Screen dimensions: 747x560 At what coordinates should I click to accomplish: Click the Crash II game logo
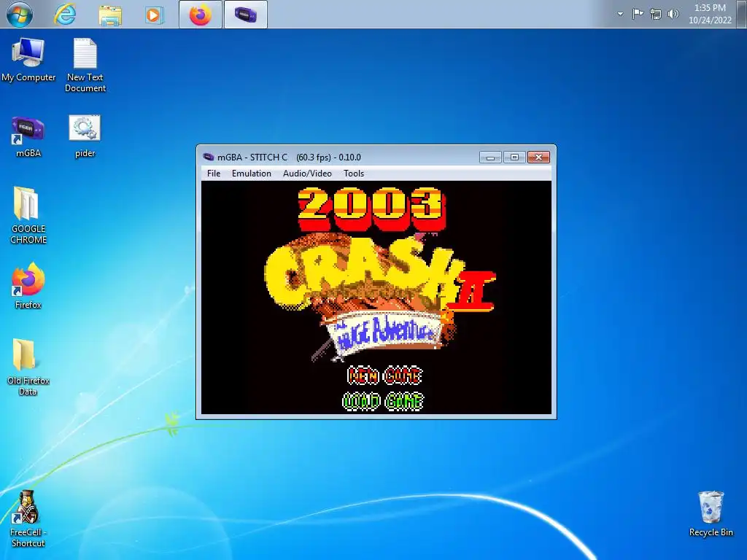[x=379, y=297]
